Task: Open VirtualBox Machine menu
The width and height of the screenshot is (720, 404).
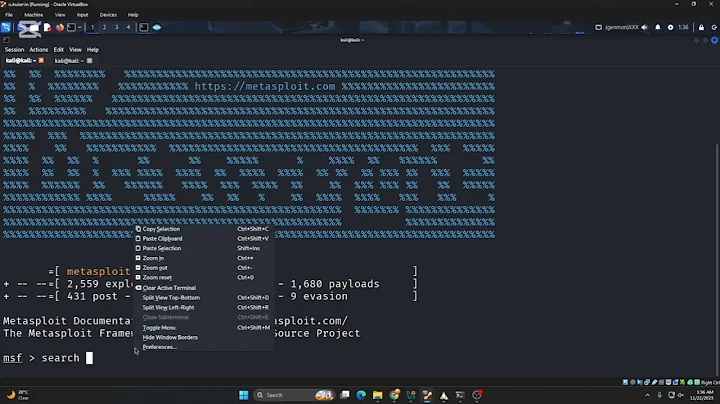Action: pos(34,15)
